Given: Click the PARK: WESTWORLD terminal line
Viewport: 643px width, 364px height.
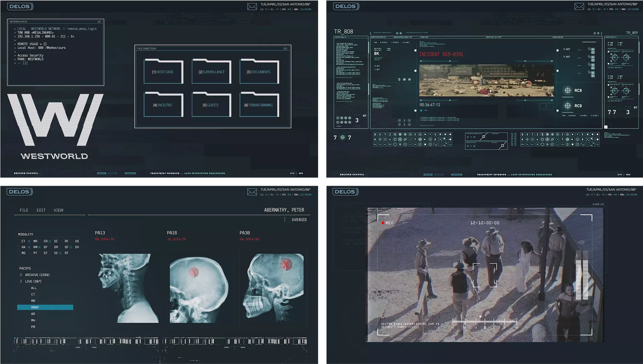Looking at the screenshot, I should (31, 59).
